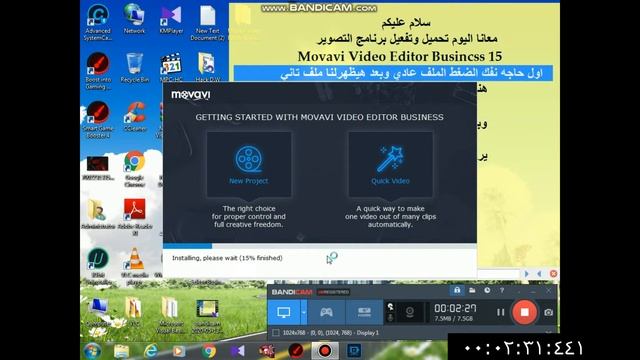640x360 pixels.
Task: Toggle Bandicam mouse cursor effect icon
Action: tap(391, 307)
